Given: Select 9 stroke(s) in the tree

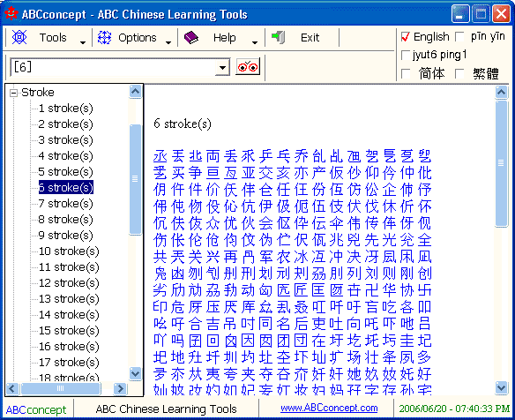Looking at the screenshot, I should 65,236.
